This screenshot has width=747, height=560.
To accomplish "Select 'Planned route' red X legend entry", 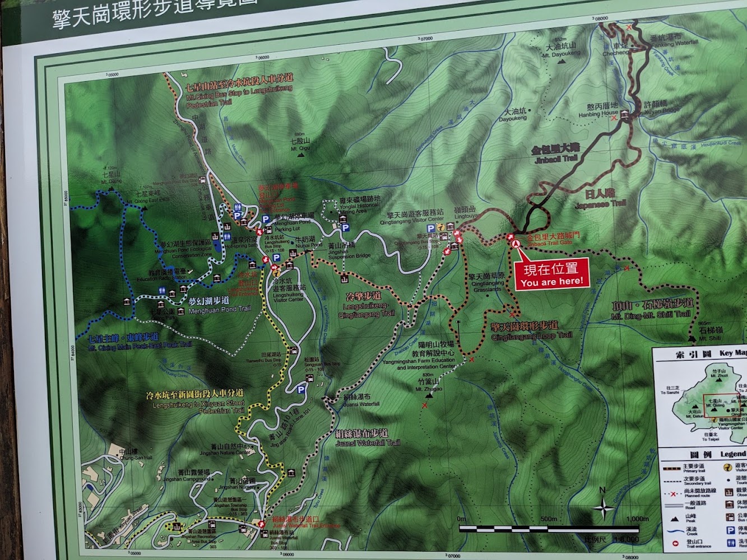I will coord(672,493).
